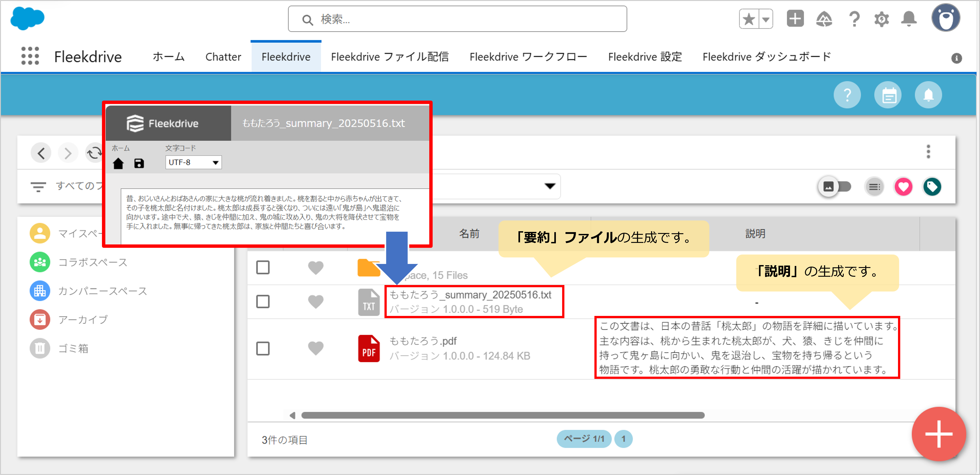The height and width of the screenshot is (475, 980).
Task: Go back with the left arrow button
Action: [41, 153]
